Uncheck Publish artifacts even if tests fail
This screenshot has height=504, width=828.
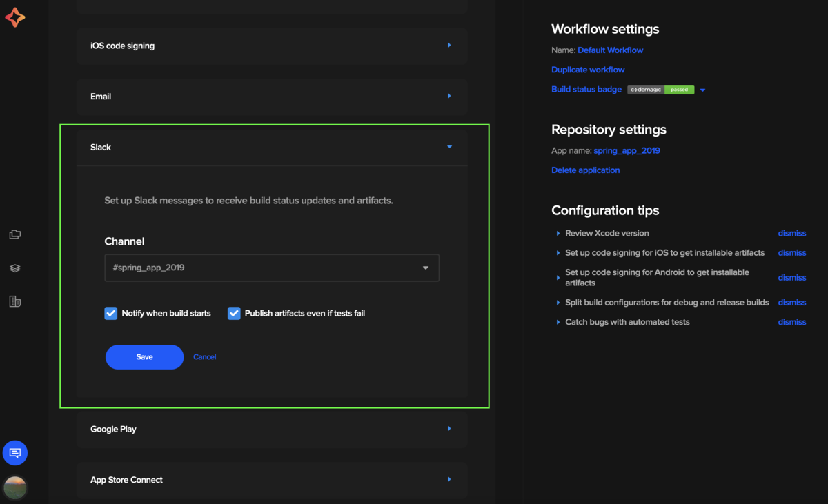tap(234, 314)
